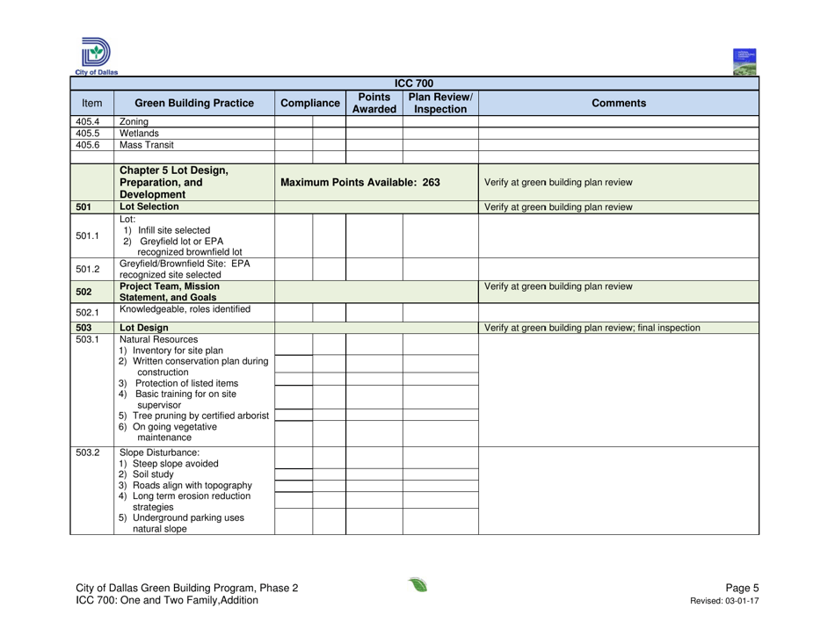
Task: Click the Green Building Practice column header
Action: pos(193,103)
